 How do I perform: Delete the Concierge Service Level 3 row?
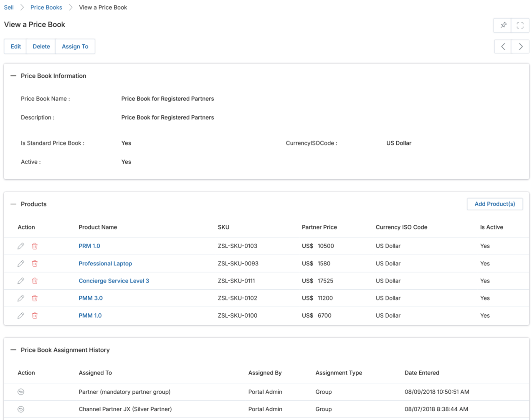[x=35, y=281]
